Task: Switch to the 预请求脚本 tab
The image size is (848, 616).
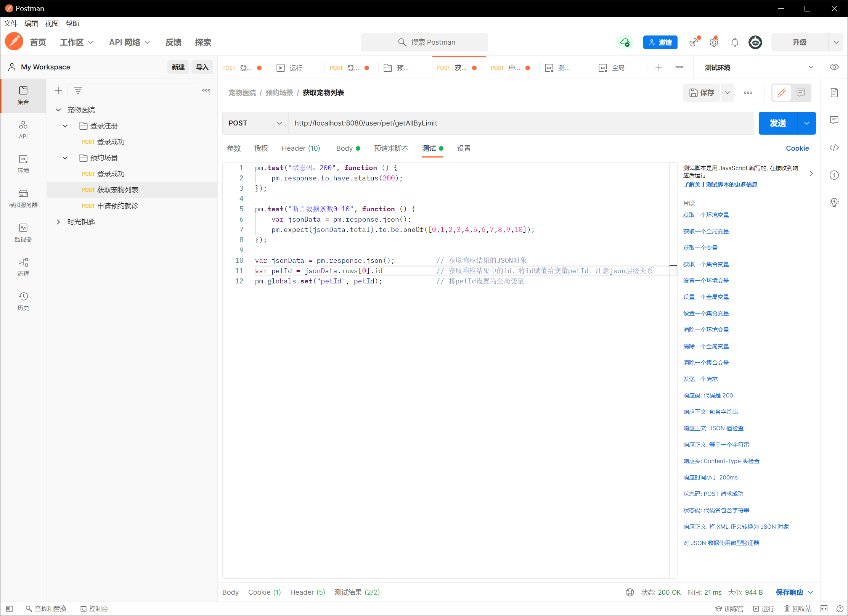Action: tap(391, 148)
